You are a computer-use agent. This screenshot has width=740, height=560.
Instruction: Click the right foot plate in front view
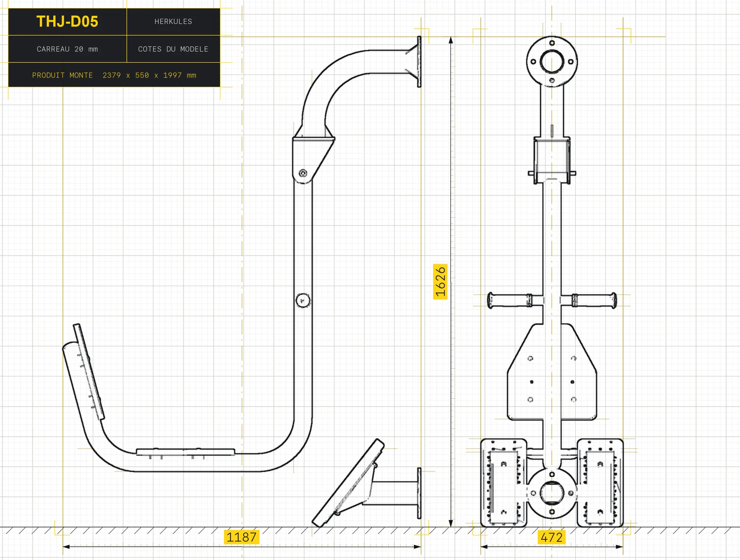[600, 483]
